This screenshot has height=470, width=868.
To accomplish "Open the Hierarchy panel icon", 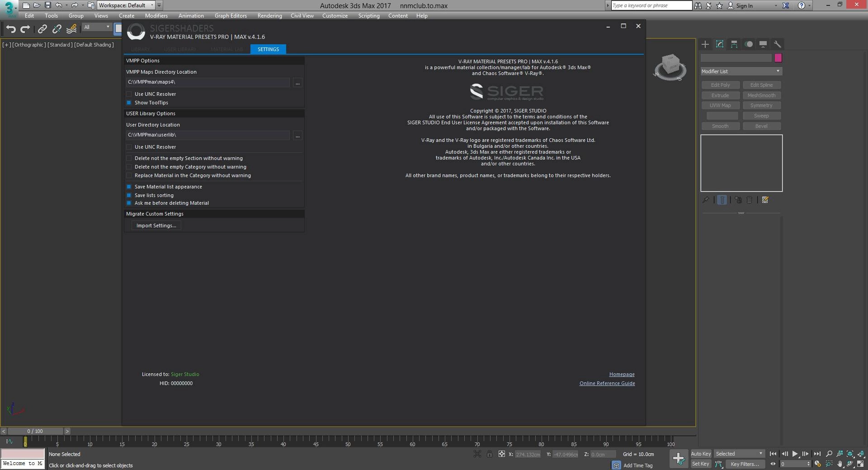I will [x=734, y=44].
